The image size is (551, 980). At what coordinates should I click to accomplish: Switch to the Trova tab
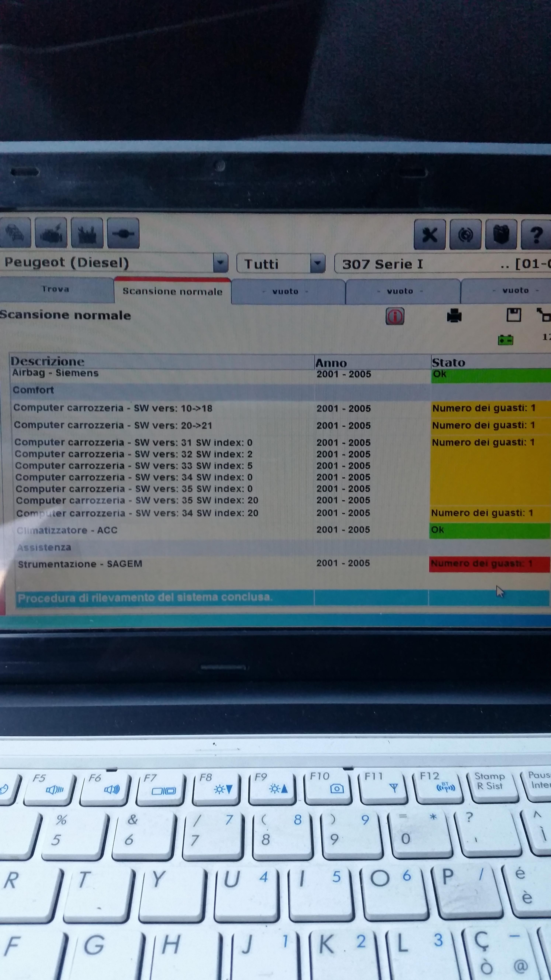56,290
